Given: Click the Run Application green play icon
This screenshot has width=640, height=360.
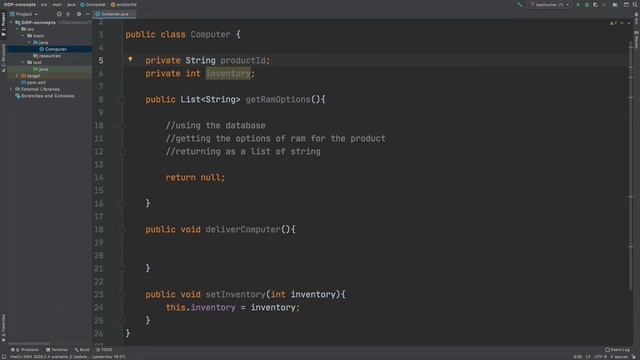Looking at the screenshot, I should pyautogui.click(x=578, y=4).
